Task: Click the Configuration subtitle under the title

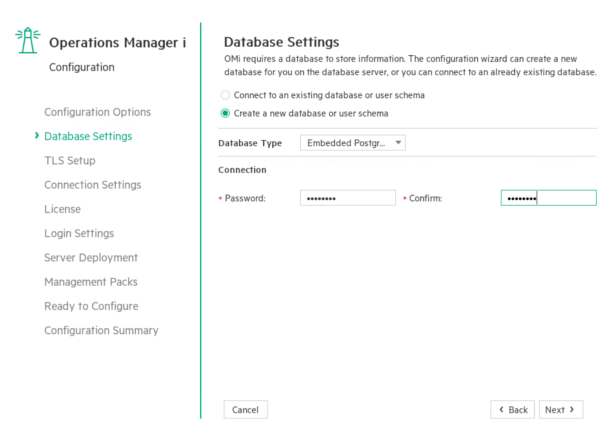Action: pos(82,67)
